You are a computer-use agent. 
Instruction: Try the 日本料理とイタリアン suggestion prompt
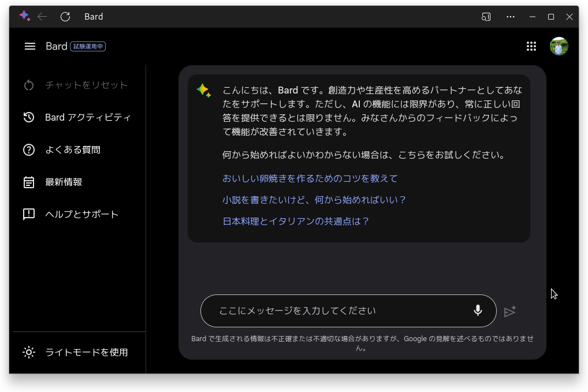[296, 221]
